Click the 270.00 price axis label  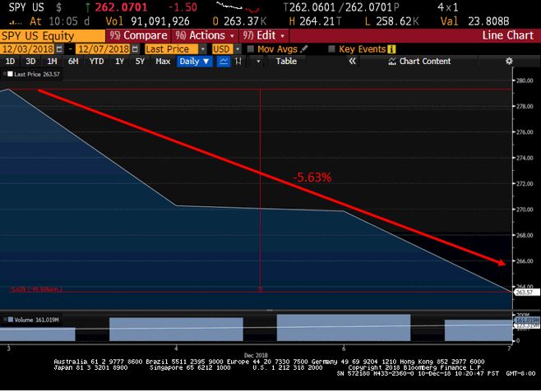[525, 210]
